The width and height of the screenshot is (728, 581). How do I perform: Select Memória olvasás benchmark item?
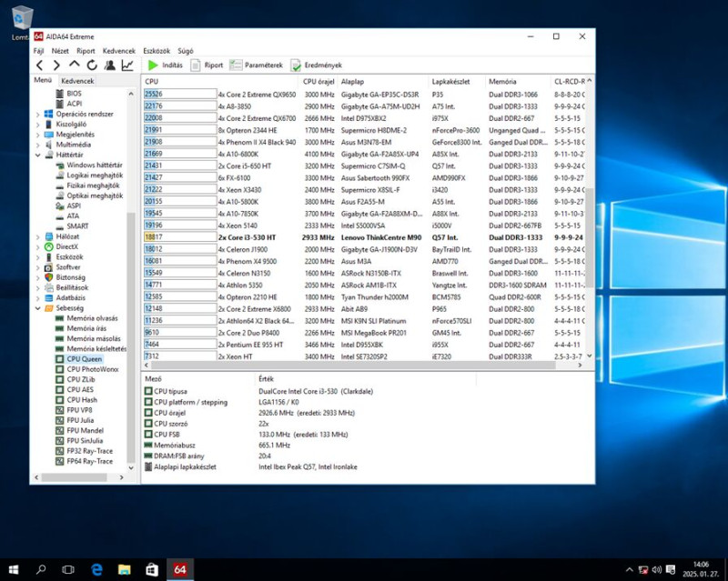pos(91,318)
